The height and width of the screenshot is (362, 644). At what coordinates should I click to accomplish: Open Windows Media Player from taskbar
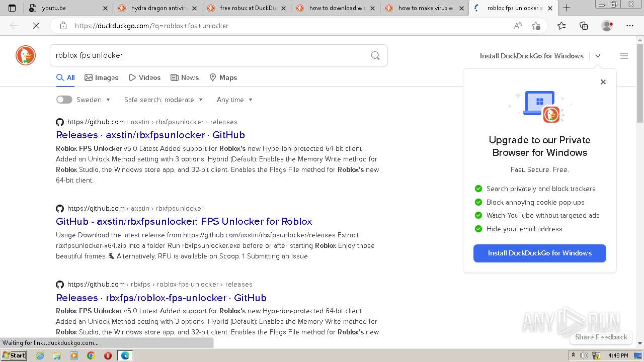coord(74,355)
